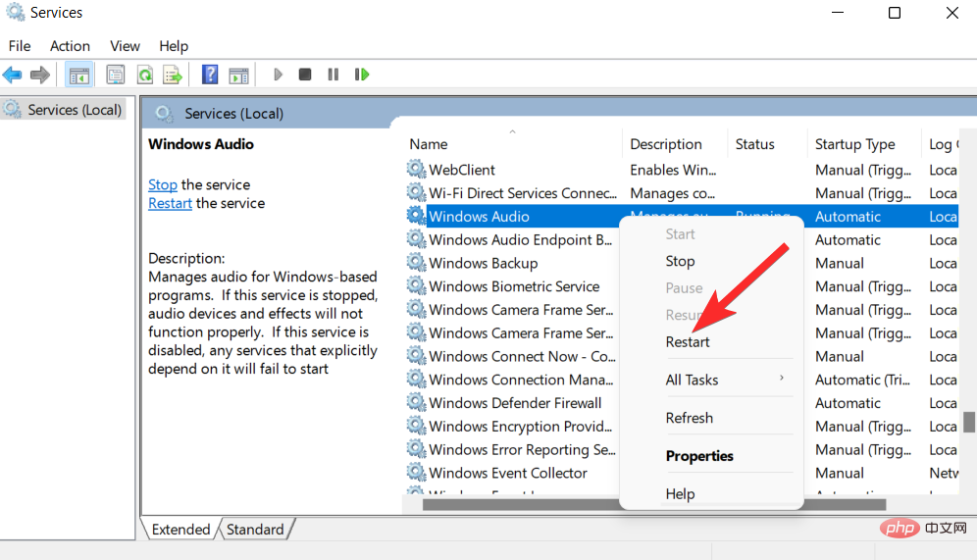The height and width of the screenshot is (560, 977).
Task: Switch to the Standard tab
Action: point(255,530)
